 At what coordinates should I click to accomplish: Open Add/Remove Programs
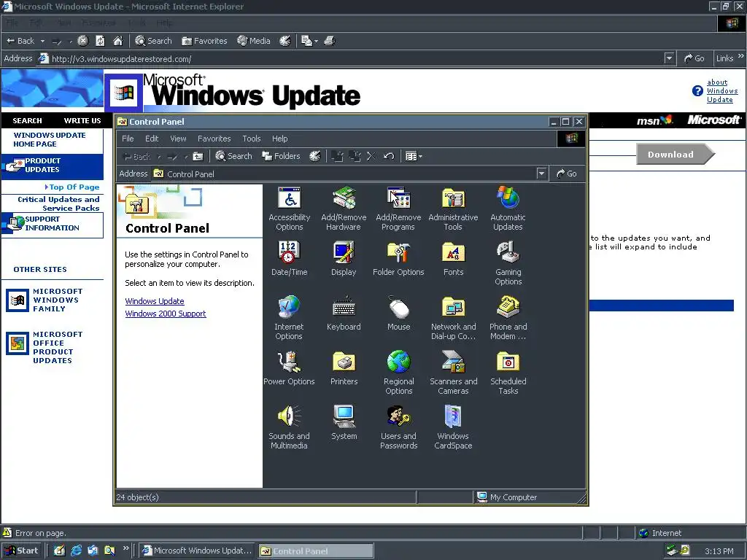(x=398, y=209)
